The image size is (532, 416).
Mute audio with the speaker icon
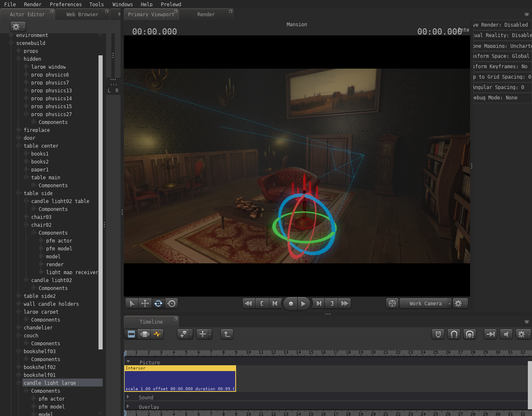click(506, 334)
